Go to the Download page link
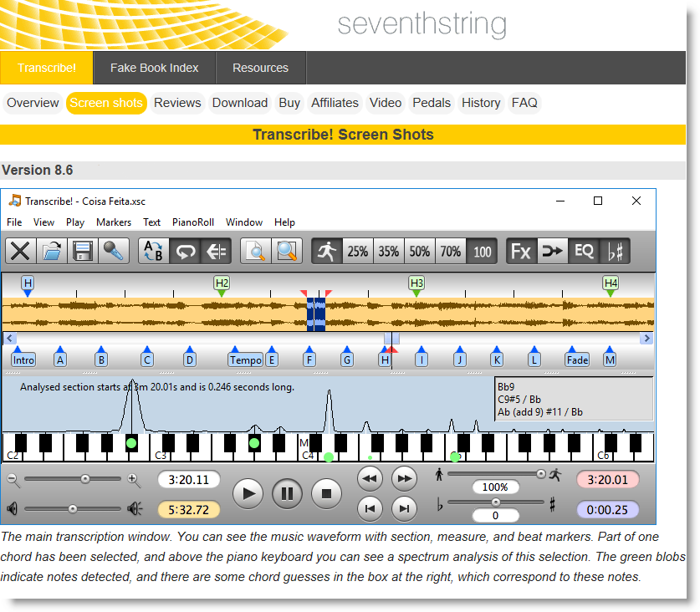The height and width of the screenshot is (612, 700). [x=239, y=103]
